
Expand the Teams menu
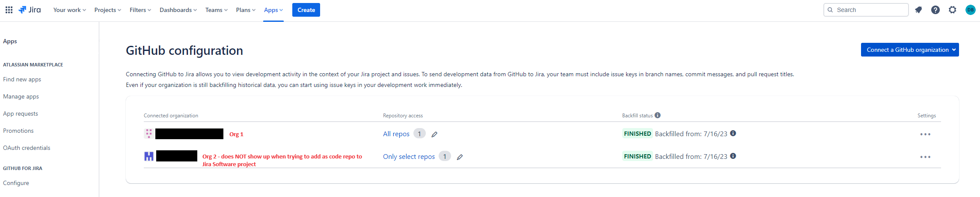tap(216, 10)
